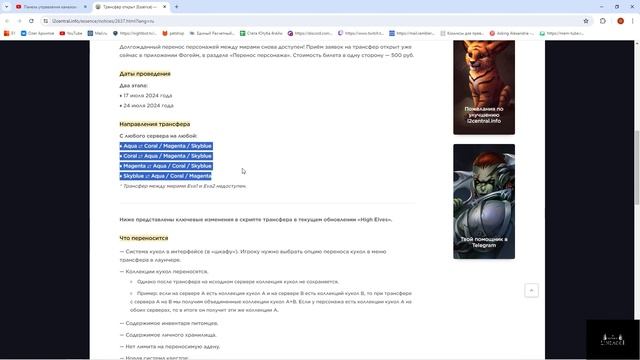Open the extensions puzzle menu
The image size is (640, 360).
[x=602, y=21]
